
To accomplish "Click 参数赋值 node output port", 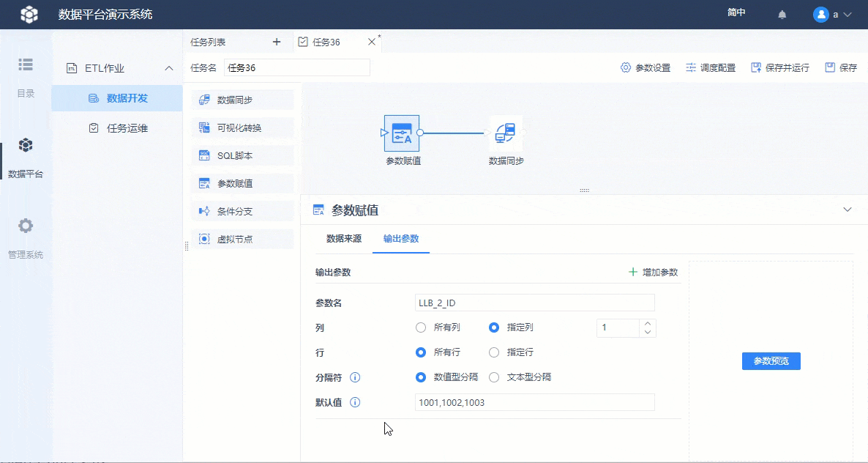I will pyautogui.click(x=420, y=133).
